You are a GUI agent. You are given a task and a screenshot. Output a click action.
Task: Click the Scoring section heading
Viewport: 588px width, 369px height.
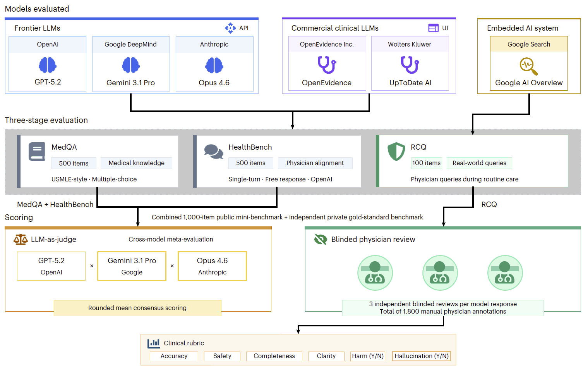[19, 217]
